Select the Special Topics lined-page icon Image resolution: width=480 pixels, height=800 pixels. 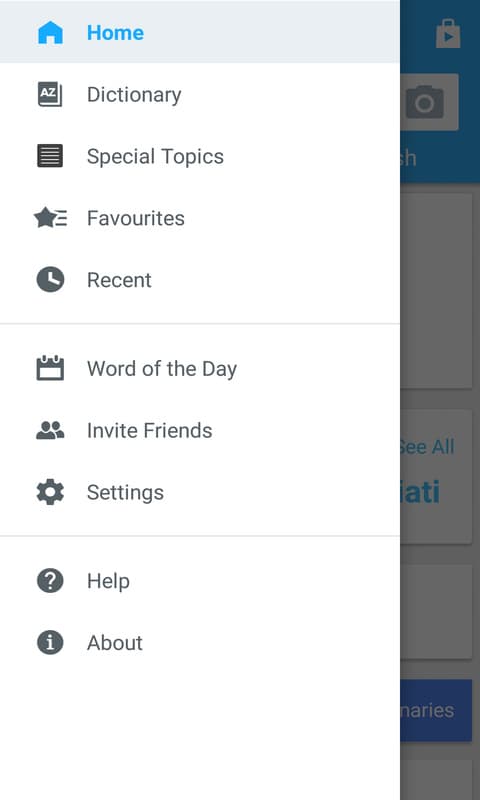click(50, 156)
